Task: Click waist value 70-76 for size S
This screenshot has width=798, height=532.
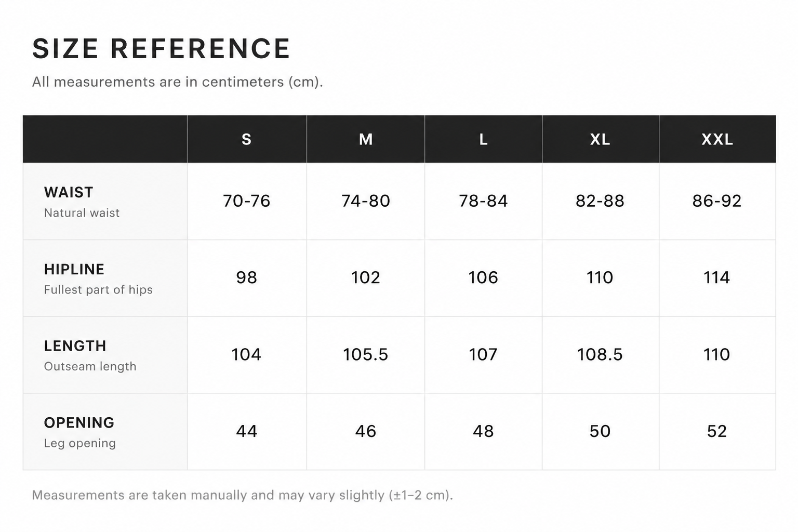Action: 247,201
